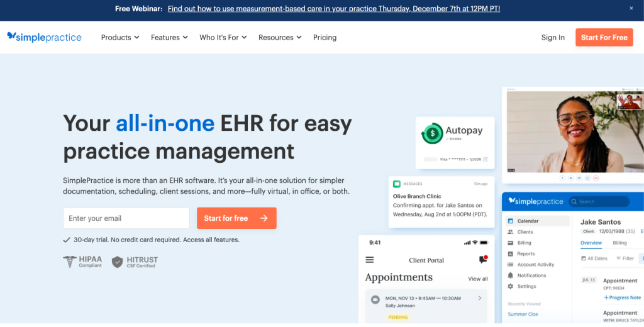Open the Pricing page
The width and height of the screenshot is (644, 327).
click(x=325, y=37)
